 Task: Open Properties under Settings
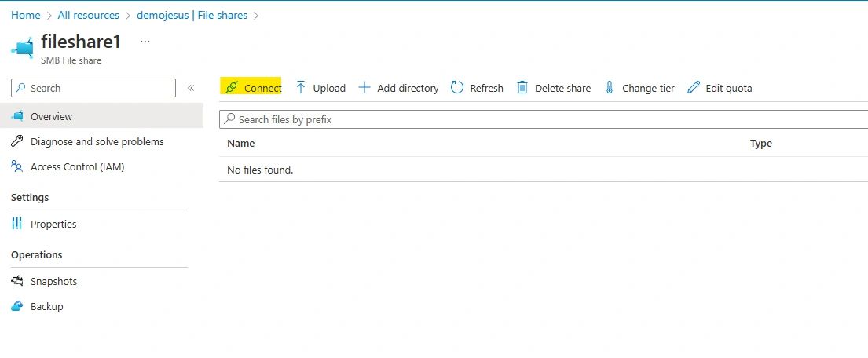[x=53, y=224]
